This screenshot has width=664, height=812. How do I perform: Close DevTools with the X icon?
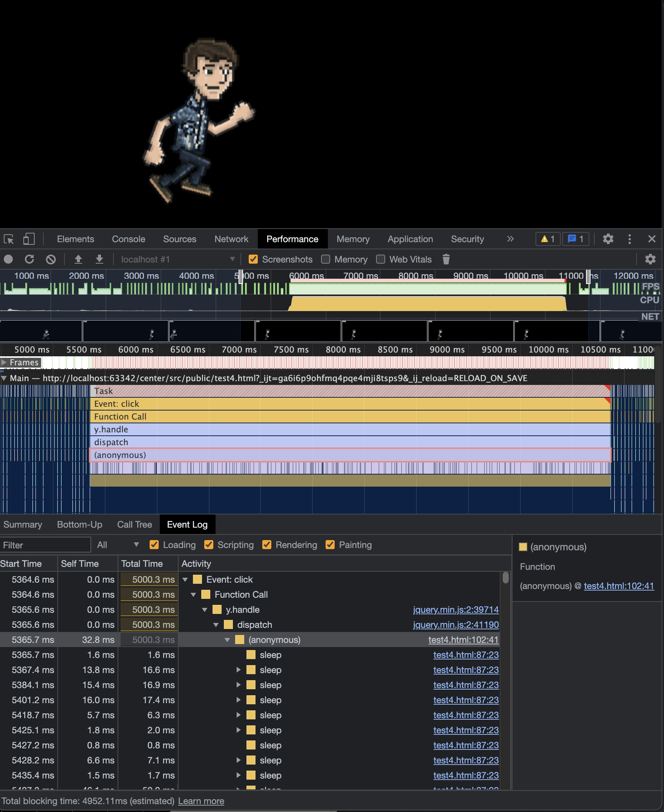(x=652, y=239)
